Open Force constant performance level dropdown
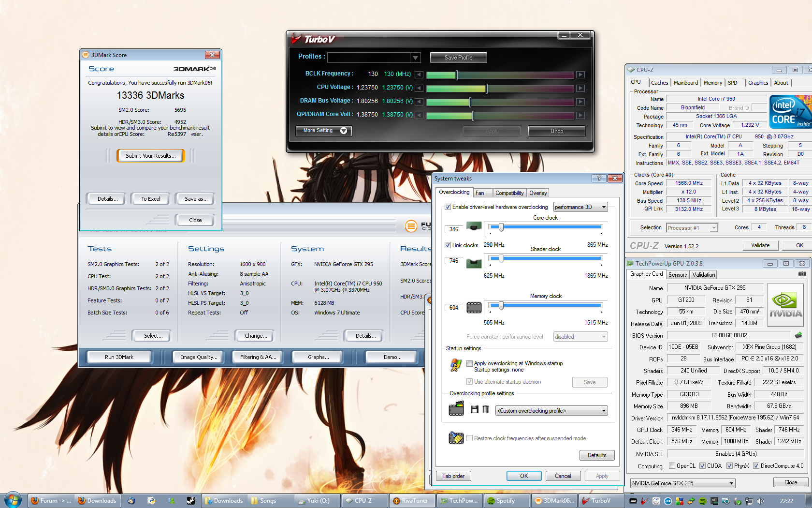Screen dimensions: 812x508 click(x=580, y=337)
